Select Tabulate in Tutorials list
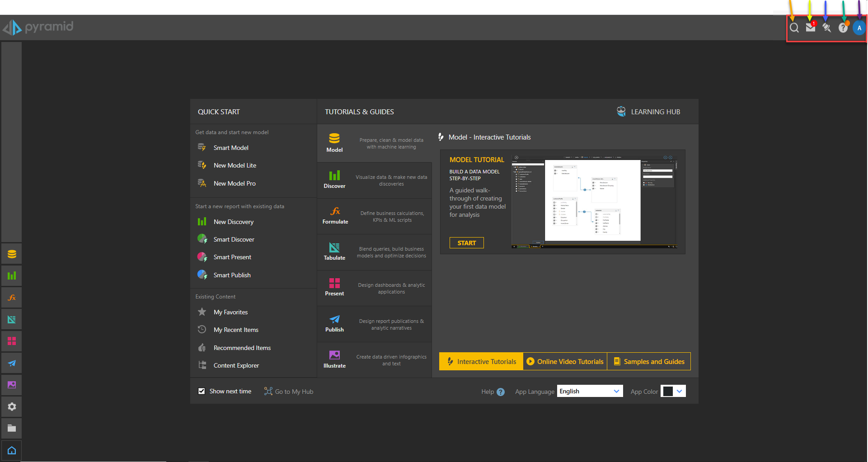 coord(374,252)
